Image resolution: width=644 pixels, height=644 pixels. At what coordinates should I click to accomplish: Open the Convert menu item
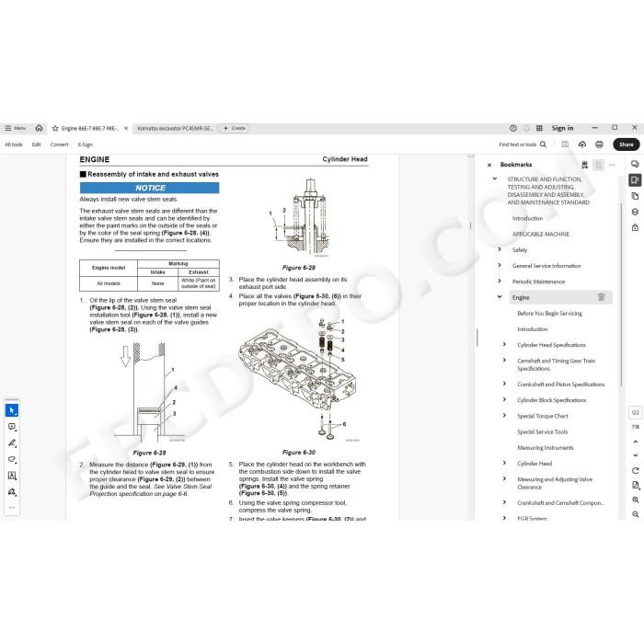[59, 144]
